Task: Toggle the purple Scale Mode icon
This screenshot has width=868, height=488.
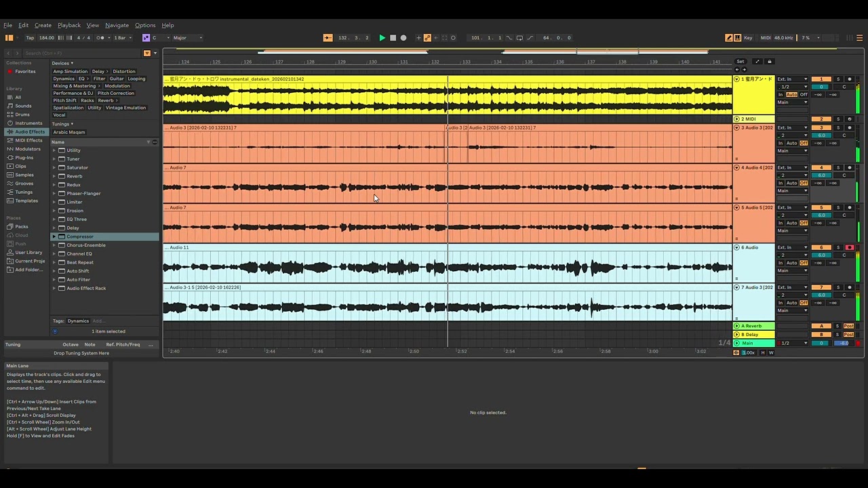Action: tap(145, 38)
